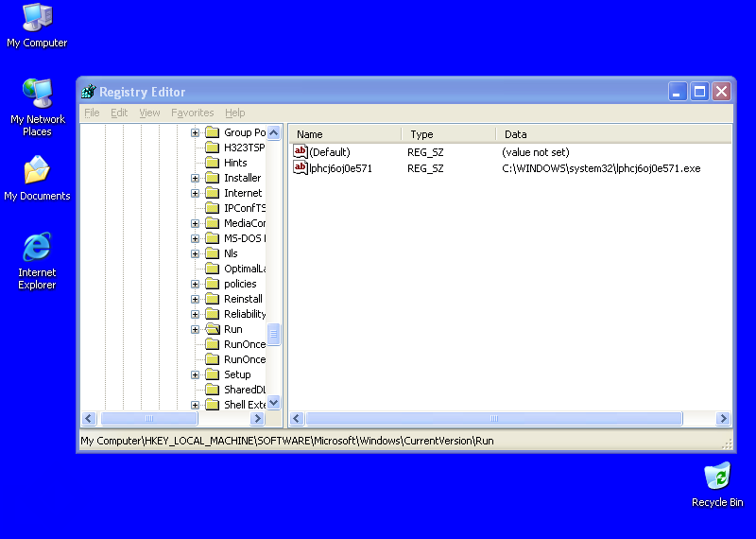
Task: Click values pane scroll left arrow
Action: coord(297,418)
